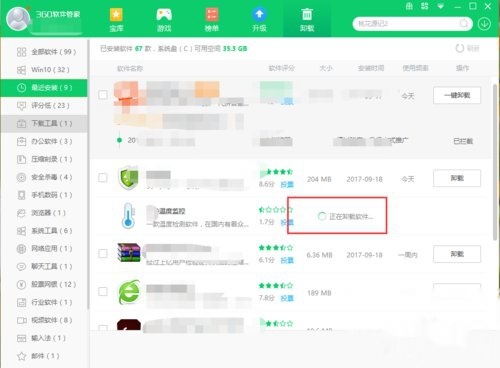The height and width of the screenshot is (368, 500).
Task: Click the 手机数码 category icon
Action: tap(21, 195)
